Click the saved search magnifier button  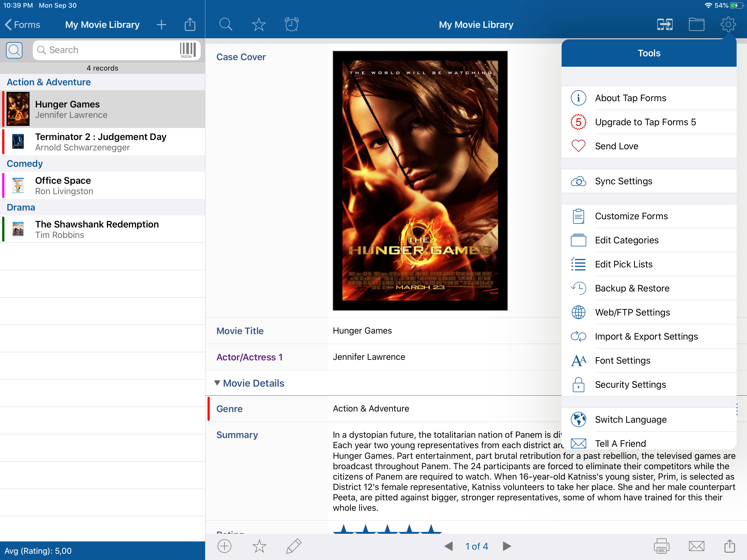tap(14, 50)
